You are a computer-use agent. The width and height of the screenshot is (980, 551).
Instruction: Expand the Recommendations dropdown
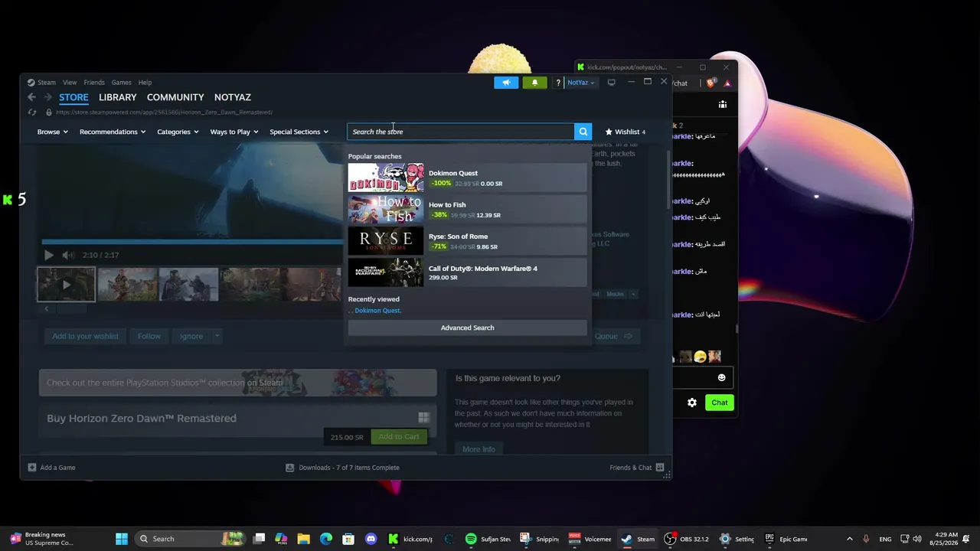[113, 132]
